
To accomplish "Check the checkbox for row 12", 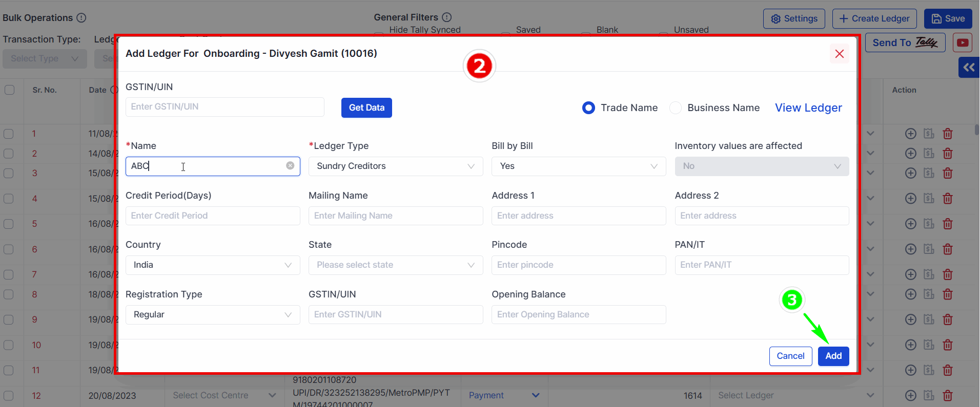I will 9,395.
